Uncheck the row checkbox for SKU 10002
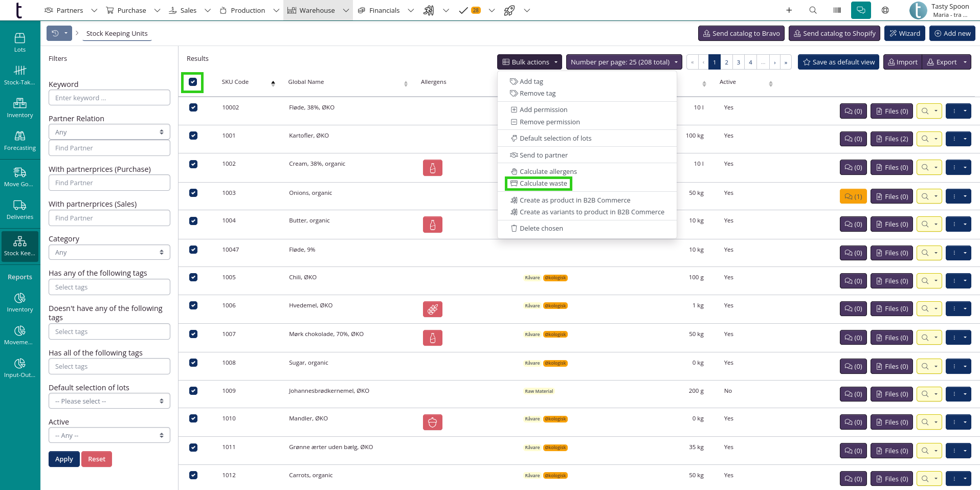 click(x=193, y=107)
